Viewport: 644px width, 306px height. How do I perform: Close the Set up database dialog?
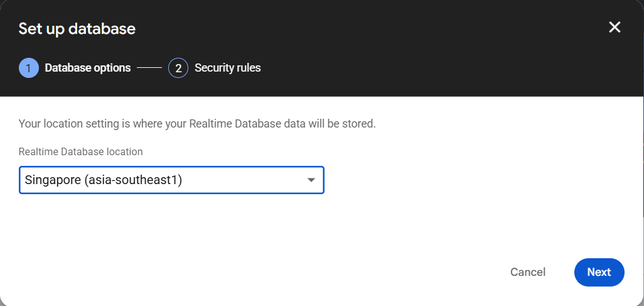pyautogui.click(x=614, y=27)
